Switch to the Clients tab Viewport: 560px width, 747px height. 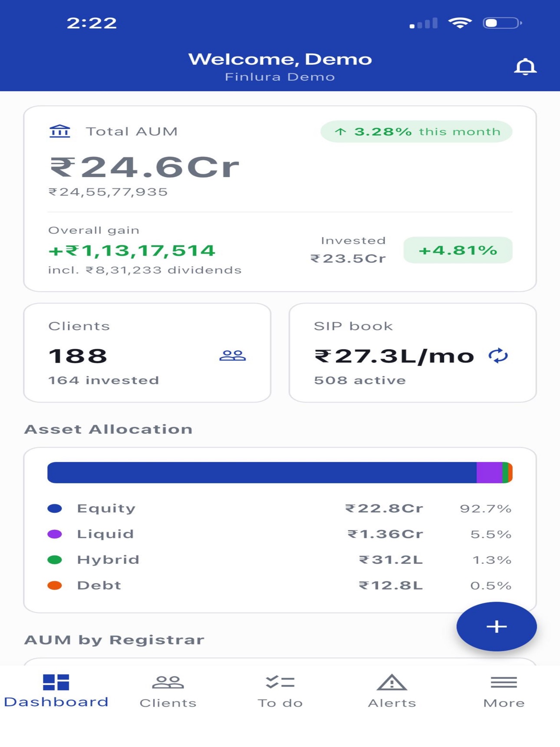[168, 691]
